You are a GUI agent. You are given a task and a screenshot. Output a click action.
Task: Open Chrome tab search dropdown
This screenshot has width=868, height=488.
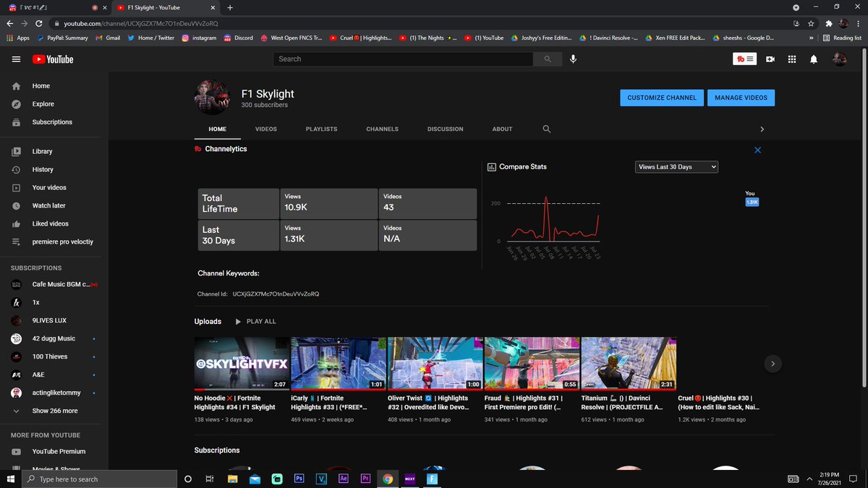point(796,7)
